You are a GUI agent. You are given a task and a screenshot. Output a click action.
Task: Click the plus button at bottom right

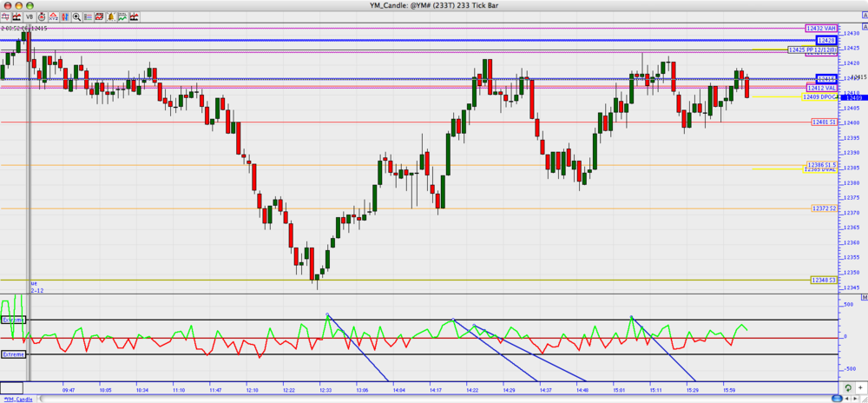860,388
